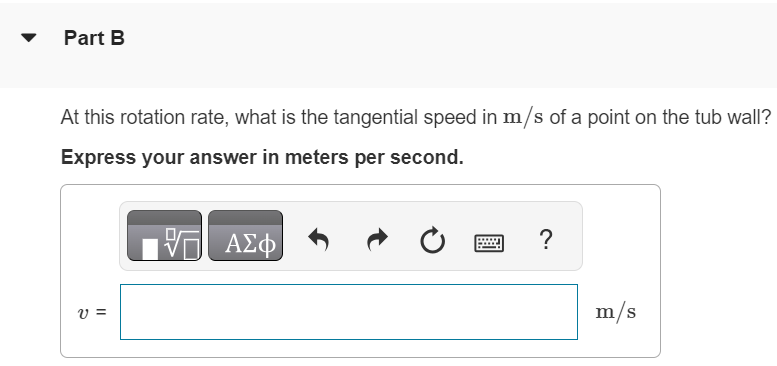This screenshot has height=366, width=777.
Task: Collapse the Part B section arrow
Action: 29,38
